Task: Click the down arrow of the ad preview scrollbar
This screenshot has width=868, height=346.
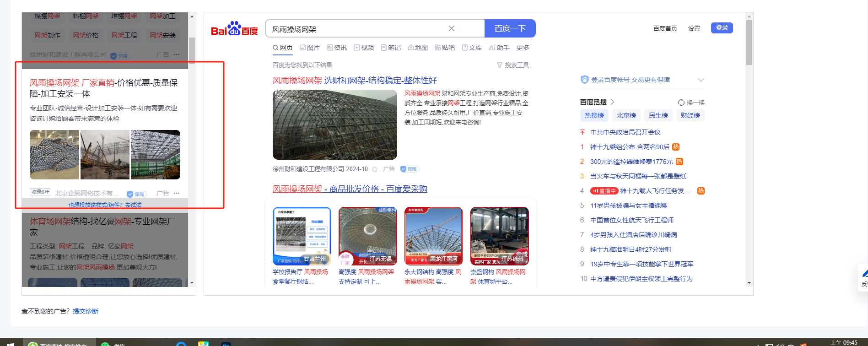Action: (192, 283)
